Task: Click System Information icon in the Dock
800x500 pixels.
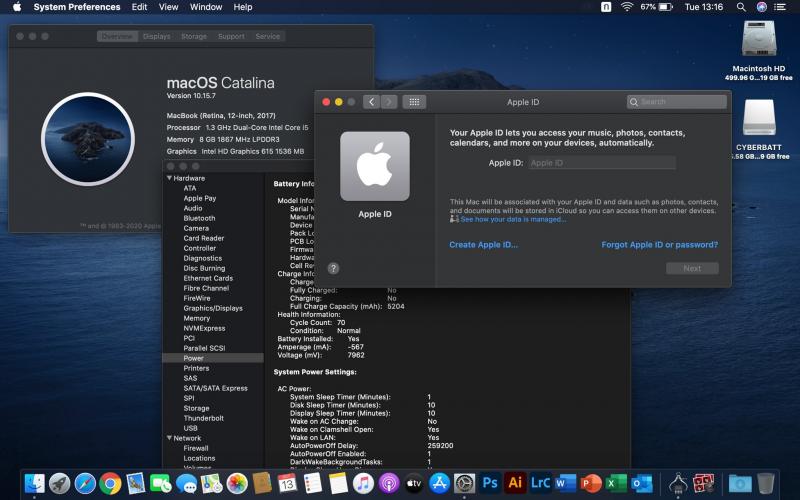Action: pyautogui.click(x=678, y=483)
